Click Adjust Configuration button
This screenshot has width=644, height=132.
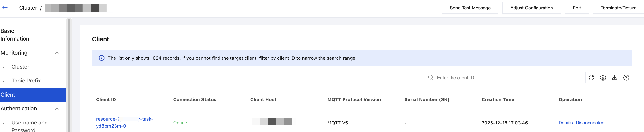click(x=531, y=8)
